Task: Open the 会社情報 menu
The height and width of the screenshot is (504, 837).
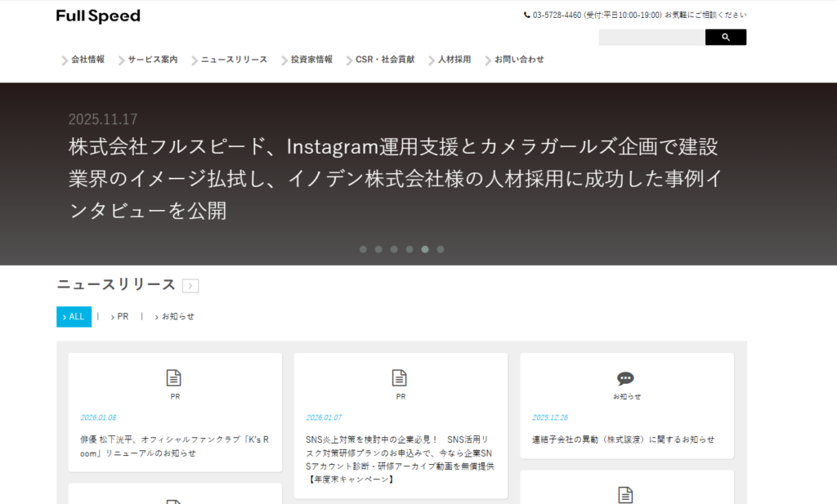Action: (87, 60)
